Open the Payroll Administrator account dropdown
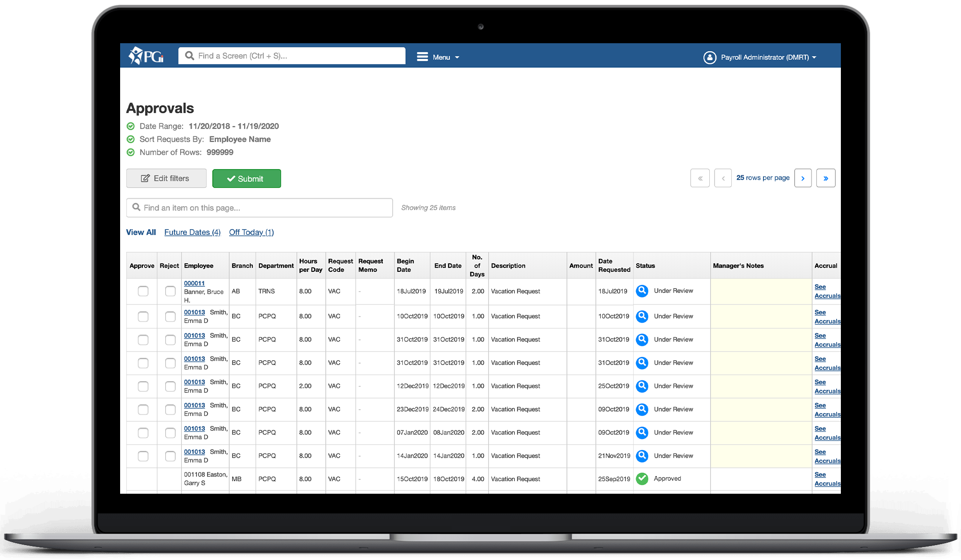961x560 pixels. (x=766, y=57)
